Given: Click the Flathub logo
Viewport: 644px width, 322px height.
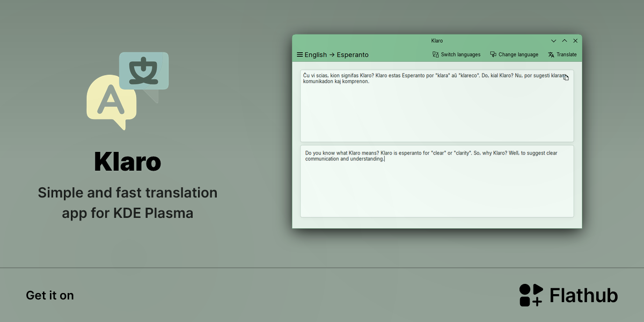Looking at the screenshot, I should tap(568, 295).
